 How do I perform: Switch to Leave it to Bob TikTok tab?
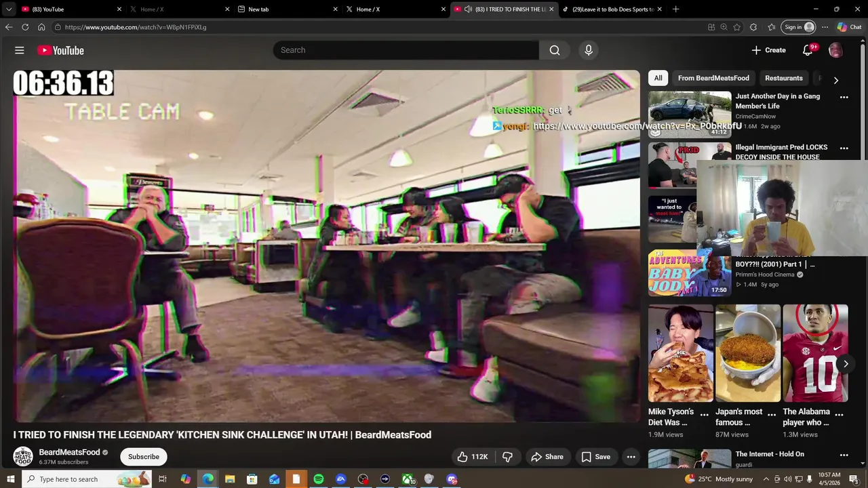pyautogui.click(x=612, y=9)
